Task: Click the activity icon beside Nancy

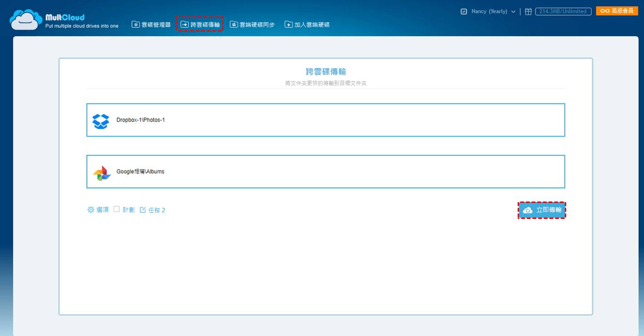Action: (x=464, y=11)
